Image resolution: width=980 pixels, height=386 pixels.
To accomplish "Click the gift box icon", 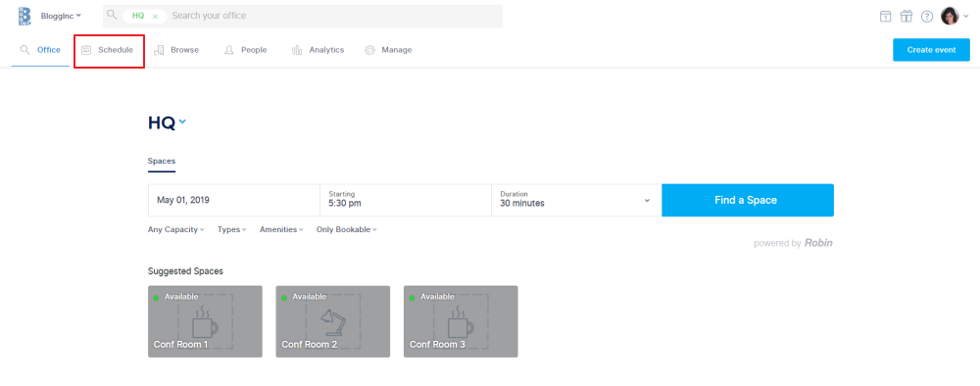I will [x=906, y=17].
